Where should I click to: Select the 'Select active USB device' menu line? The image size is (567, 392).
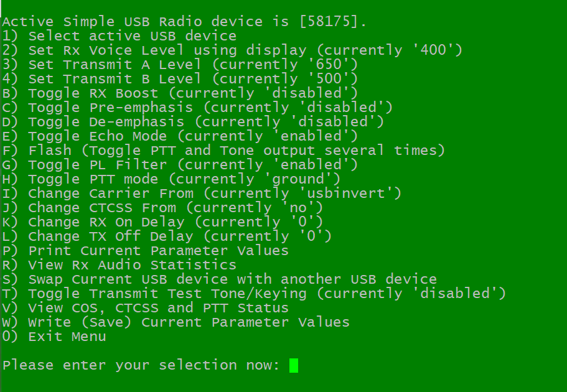point(119,36)
